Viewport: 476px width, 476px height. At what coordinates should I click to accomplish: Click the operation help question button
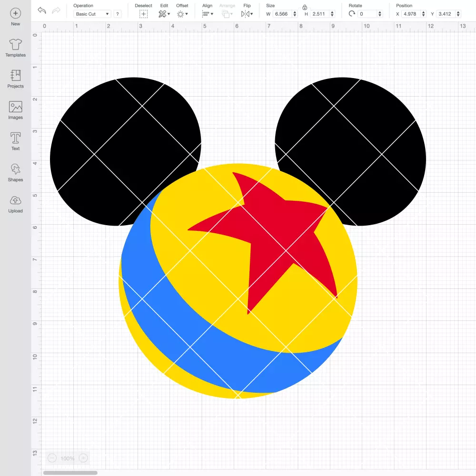[118, 14]
